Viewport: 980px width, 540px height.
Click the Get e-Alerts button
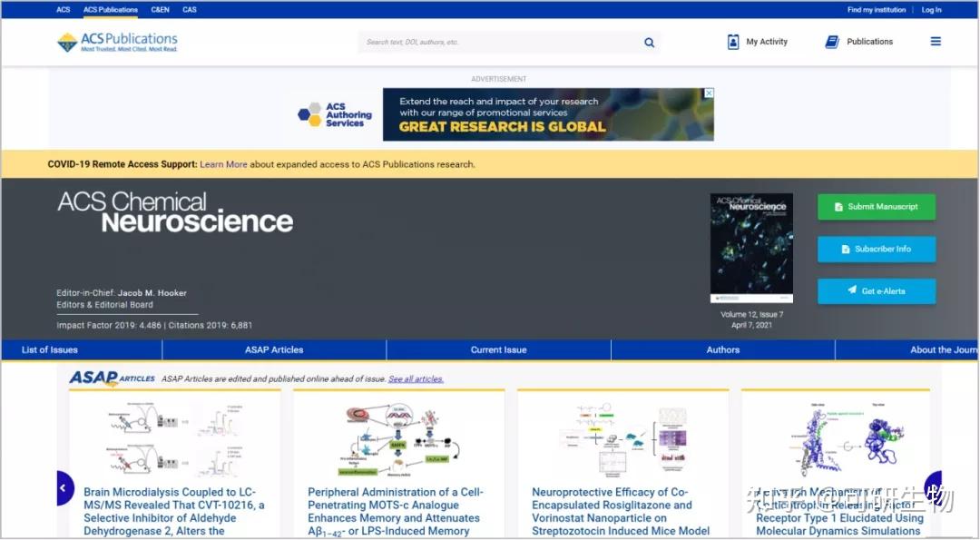tap(876, 290)
